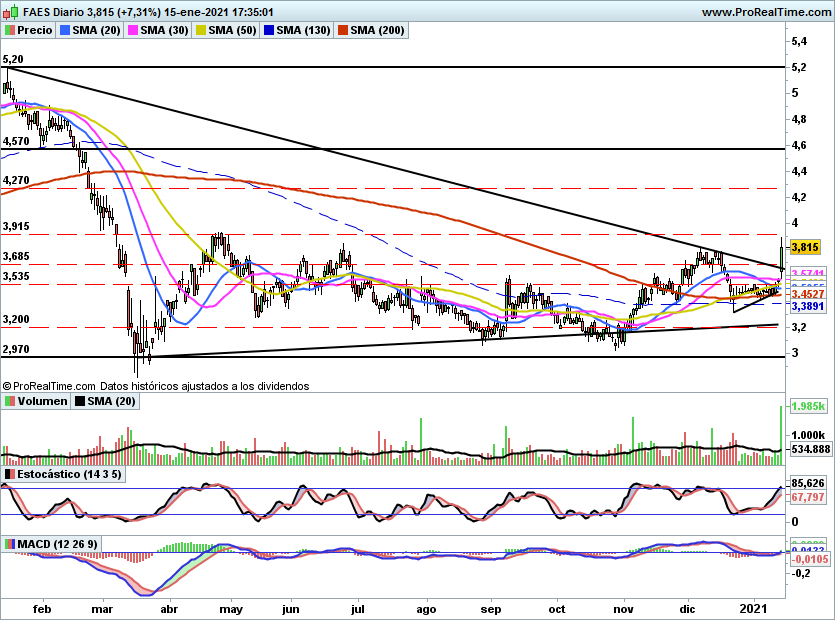835x620 pixels.
Task: Click the SMA (30) magenta legend label
Action: (x=164, y=30)
